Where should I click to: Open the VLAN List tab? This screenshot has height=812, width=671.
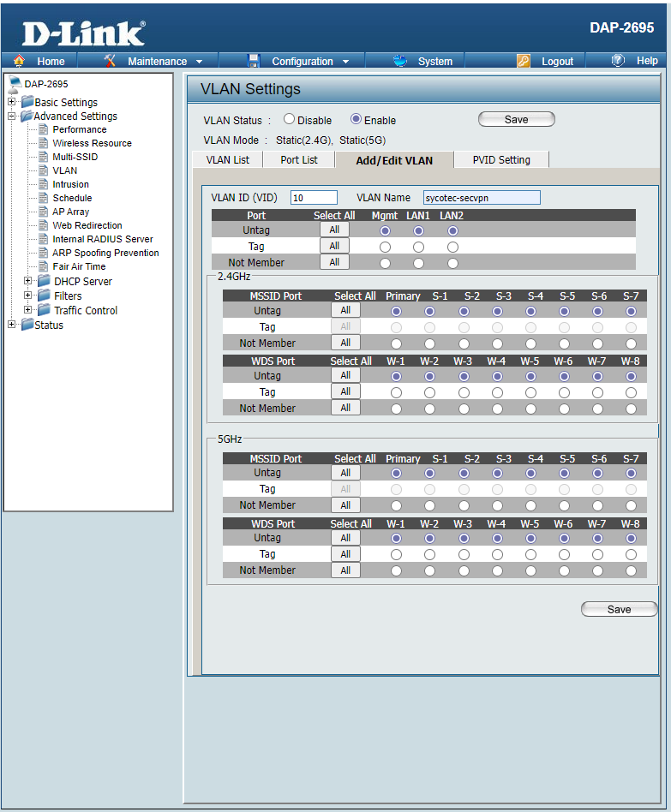228,160
